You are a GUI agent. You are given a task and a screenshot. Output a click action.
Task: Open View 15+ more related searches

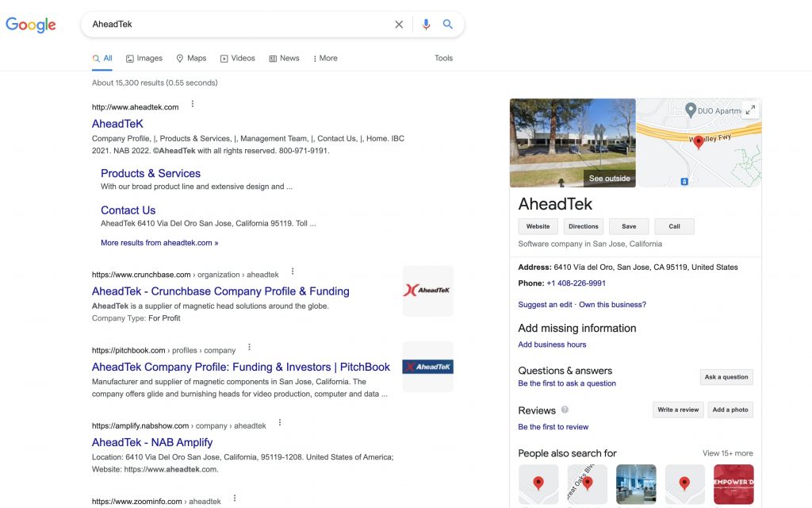(x=728, y=453)
